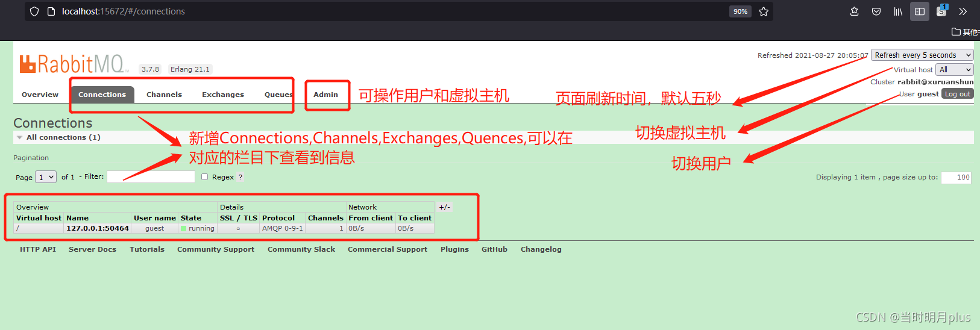
Task: Sort by From client column header
Action: [371, 218]
